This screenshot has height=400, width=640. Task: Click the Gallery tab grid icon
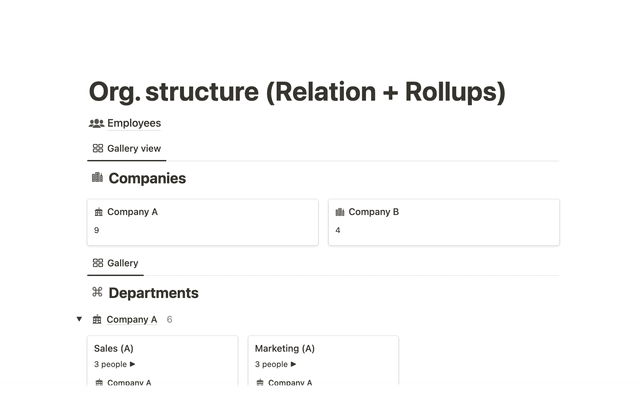(x=97, y=263)
